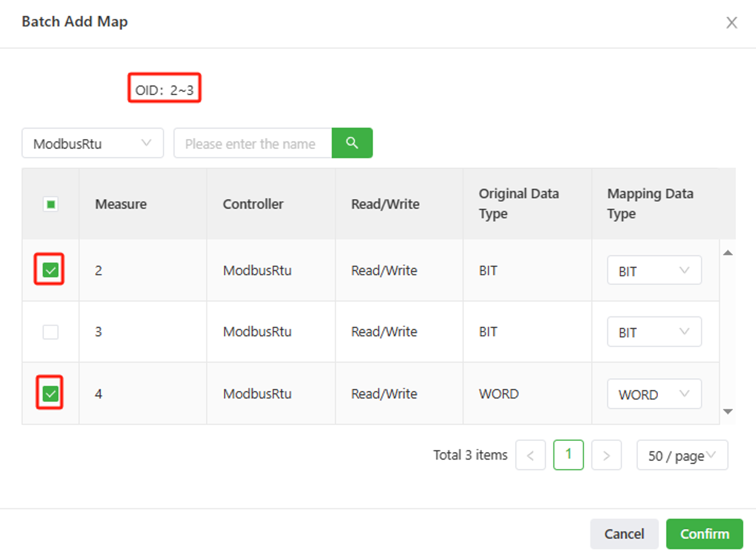Uncheck the checkbox for Measure 4
Viewport: 756px width, 553px height.
(51, 394)
